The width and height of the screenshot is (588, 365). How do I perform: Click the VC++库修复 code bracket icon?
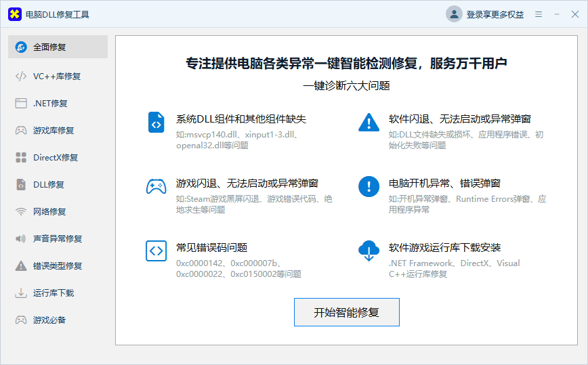[x=21, y=76]
